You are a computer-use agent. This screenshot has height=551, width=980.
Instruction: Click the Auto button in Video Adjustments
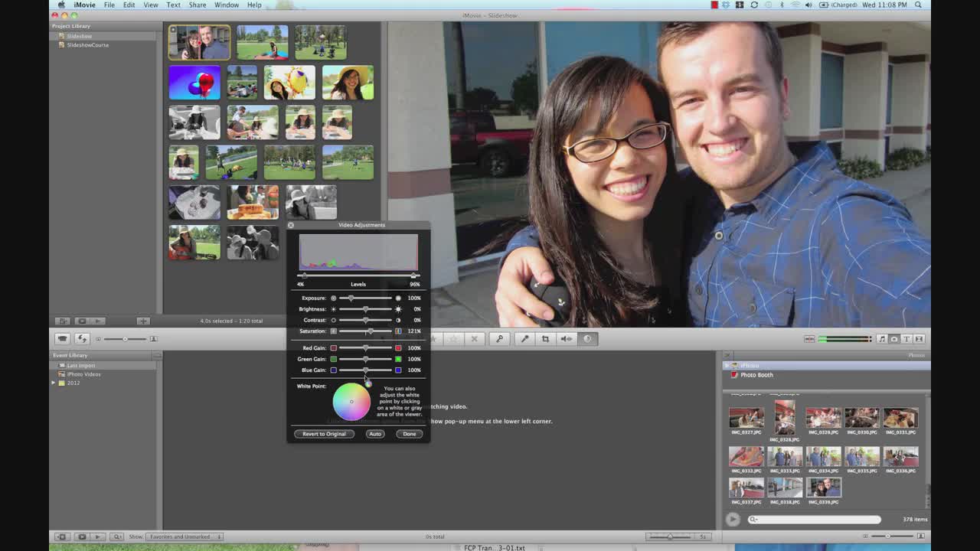374,434
